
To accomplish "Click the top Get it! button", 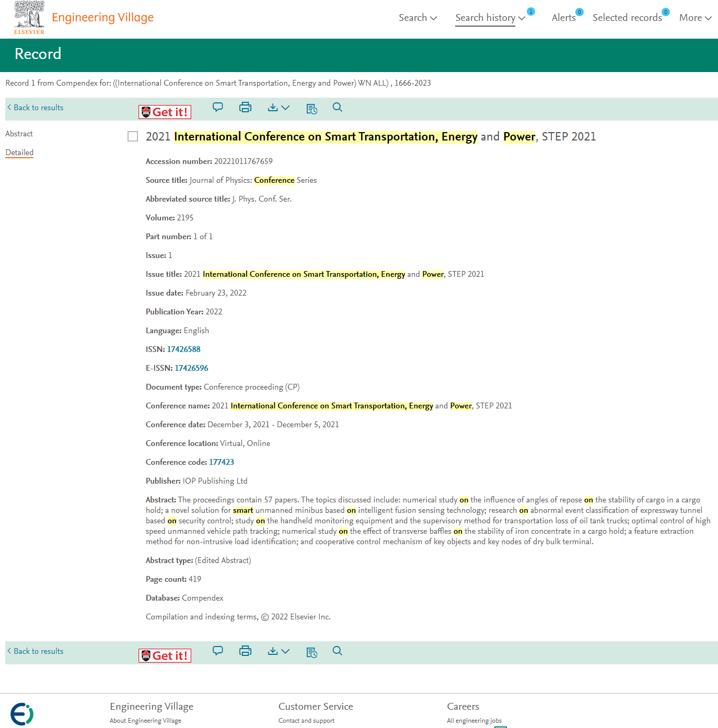I will click(x=165, y=112).
